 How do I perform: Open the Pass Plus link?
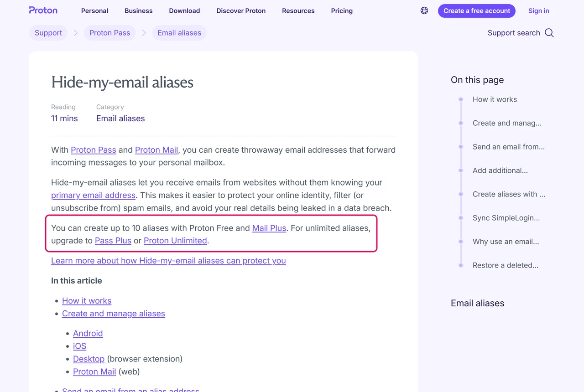pyautogui.click(x=113, y=241)
